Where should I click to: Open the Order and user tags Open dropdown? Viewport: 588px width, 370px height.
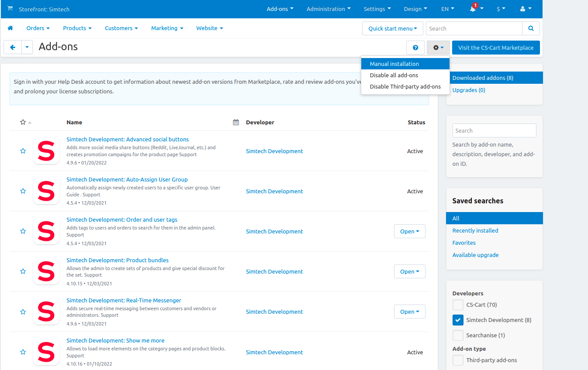pyautogui.click(x=410, y=231)
